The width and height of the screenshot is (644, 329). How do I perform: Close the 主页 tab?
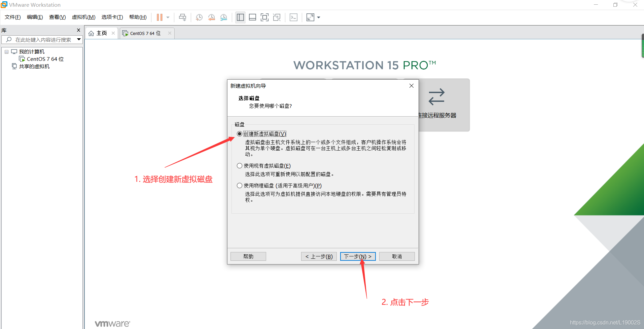(x=113, y=33)
